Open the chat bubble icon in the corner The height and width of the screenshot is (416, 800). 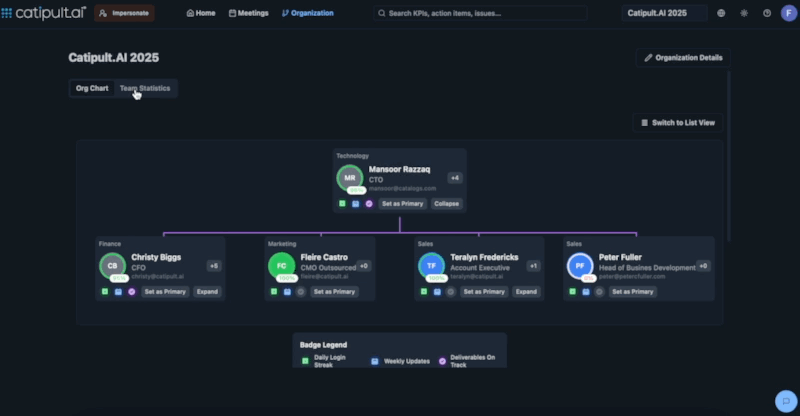[786, 398]
